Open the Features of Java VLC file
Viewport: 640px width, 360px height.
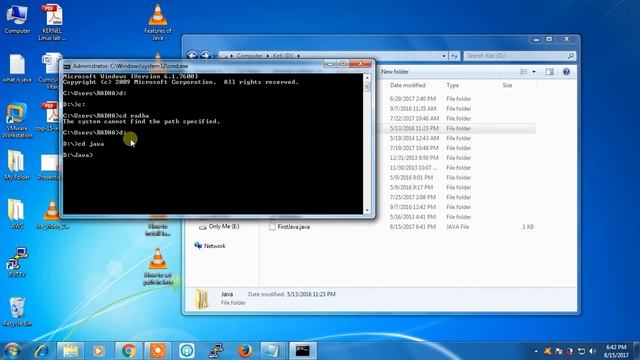coord(158,22)
